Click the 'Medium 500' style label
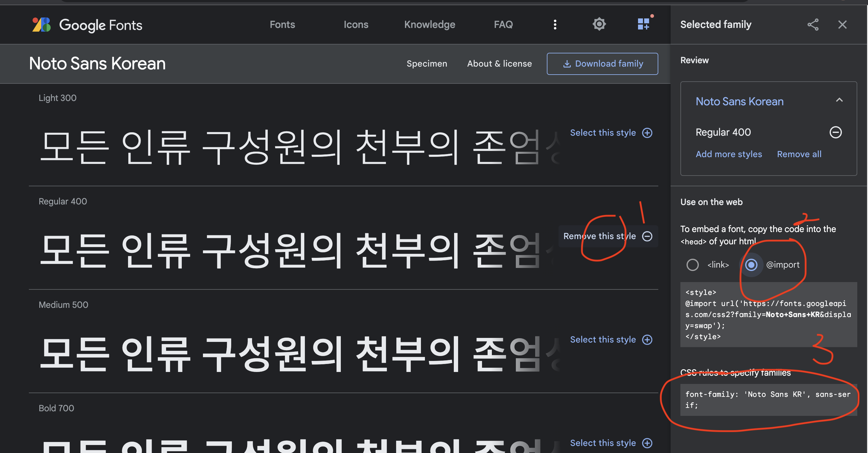This screenshot has width=868, height=453. tap(63, 305)
